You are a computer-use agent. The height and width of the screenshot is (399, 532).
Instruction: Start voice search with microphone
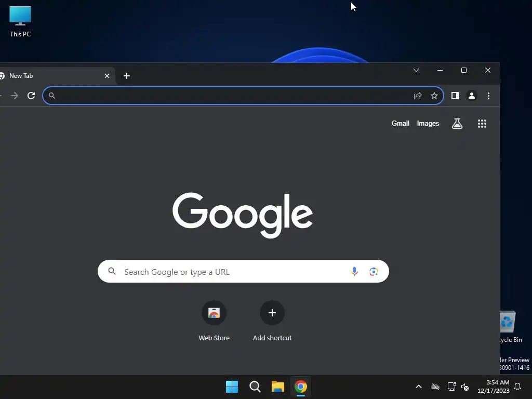pyautogui.click(x=354, y=271)
